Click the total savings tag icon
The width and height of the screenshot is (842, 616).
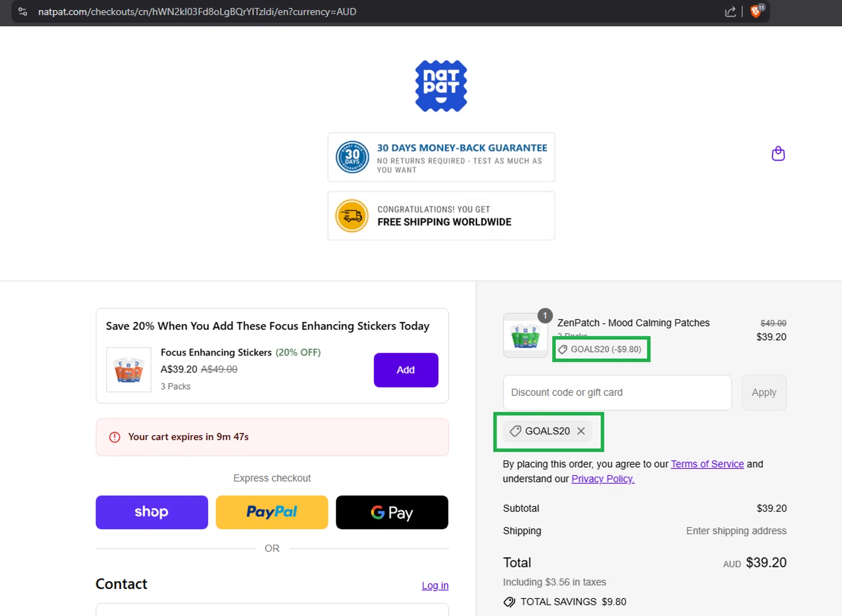(509, 602)
